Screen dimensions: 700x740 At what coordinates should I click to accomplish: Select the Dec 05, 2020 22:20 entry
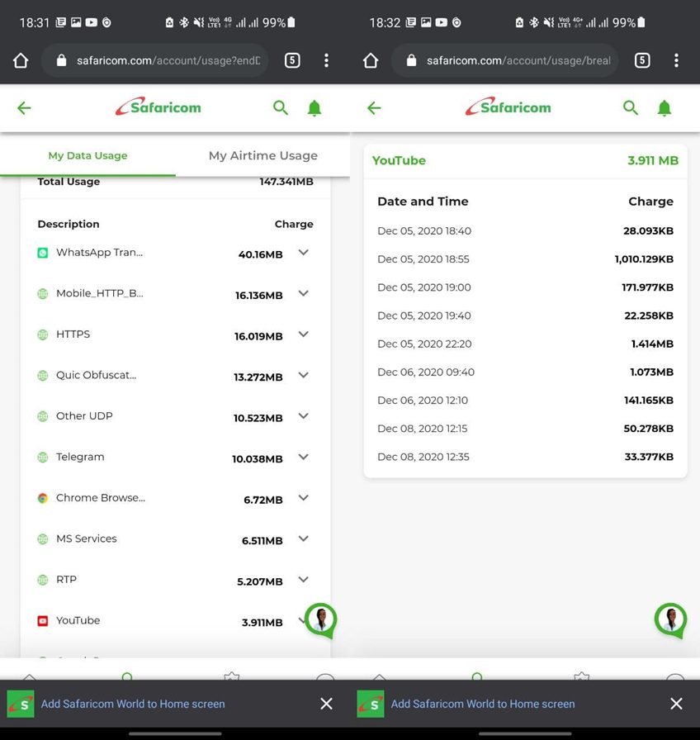tap(525, 344)
